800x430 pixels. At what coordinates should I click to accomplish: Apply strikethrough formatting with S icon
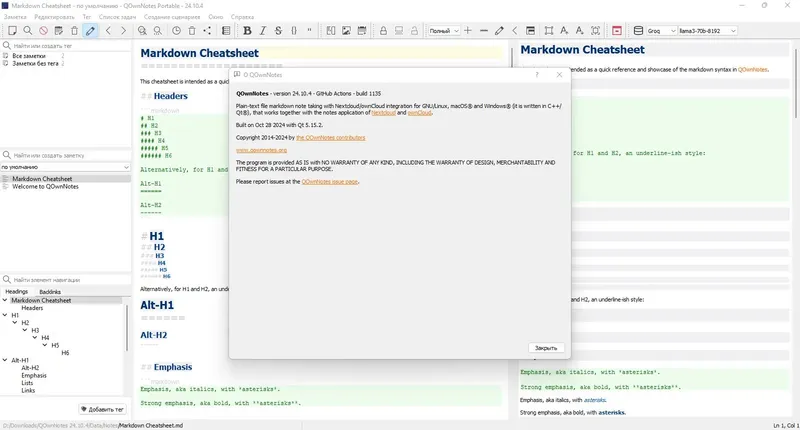click(279, 31)
